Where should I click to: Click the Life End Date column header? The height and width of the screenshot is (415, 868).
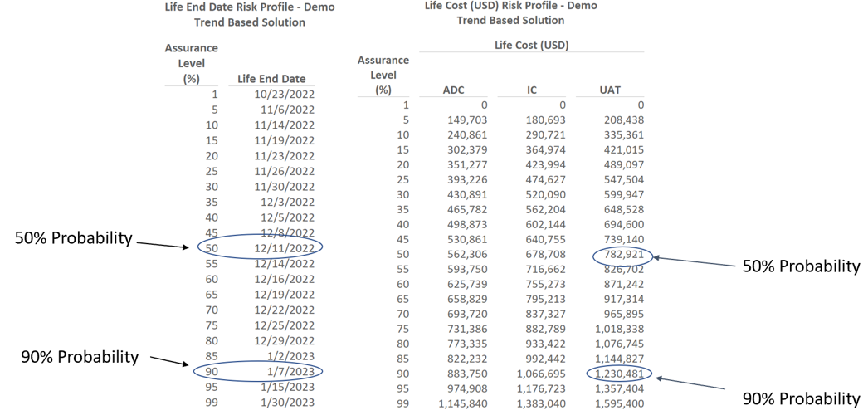pos(271,79)
